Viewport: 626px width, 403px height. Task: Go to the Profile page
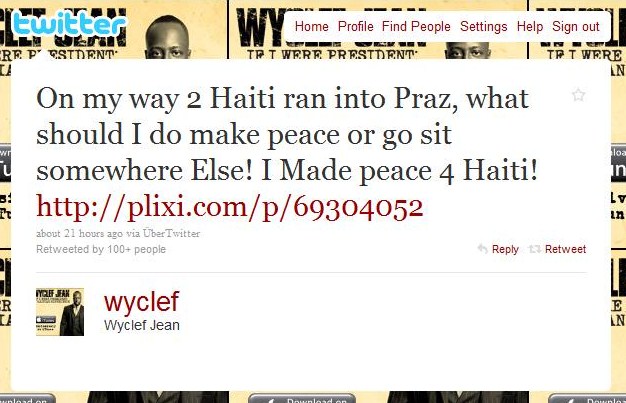(356, 26)
